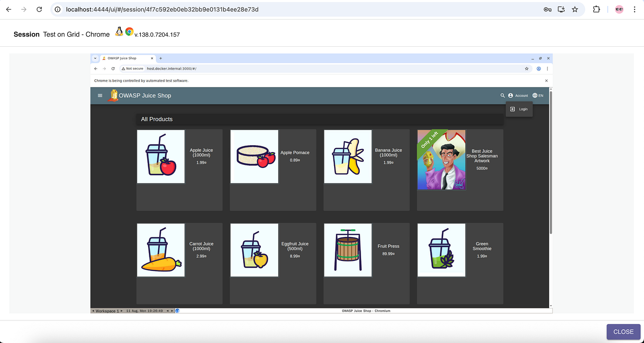
Task: Close the session dialog
Action: click(x=623, y=332)
